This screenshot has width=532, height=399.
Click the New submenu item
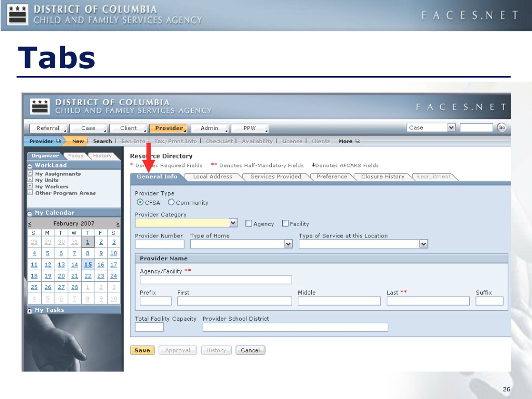(78, 141)
